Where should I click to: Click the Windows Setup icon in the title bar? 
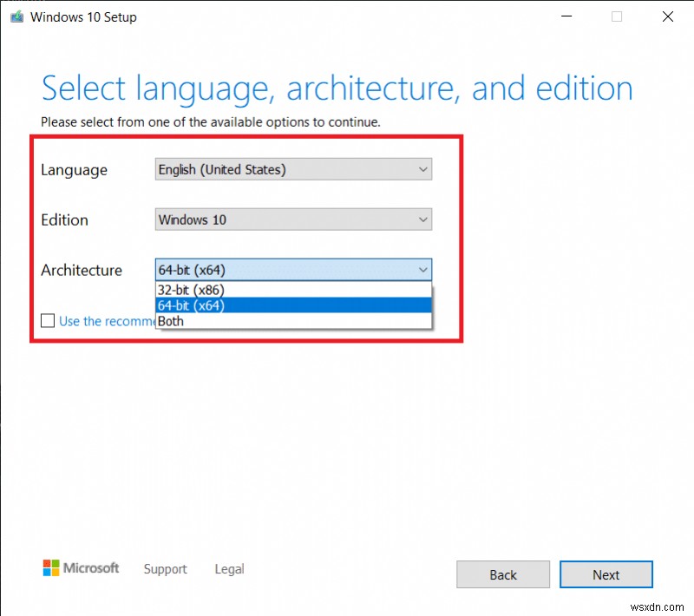tap(16, 16)
